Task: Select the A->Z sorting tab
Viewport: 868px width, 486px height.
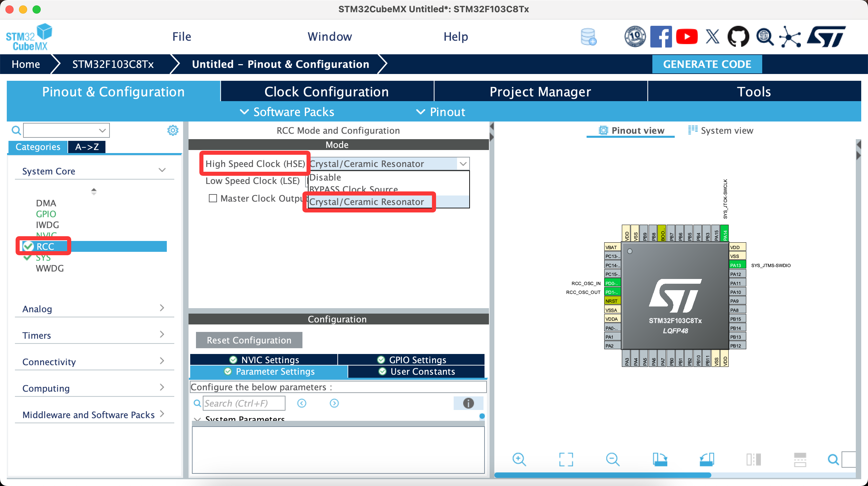Action: pos(87,147)
